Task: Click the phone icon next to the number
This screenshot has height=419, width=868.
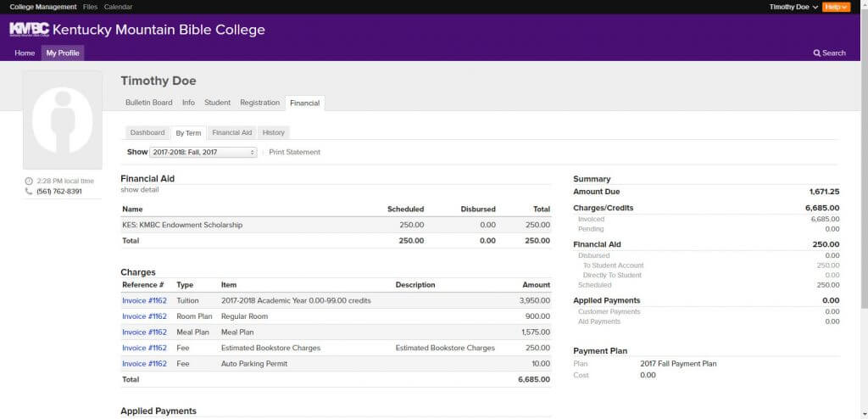Action: [x=29, y=191]
